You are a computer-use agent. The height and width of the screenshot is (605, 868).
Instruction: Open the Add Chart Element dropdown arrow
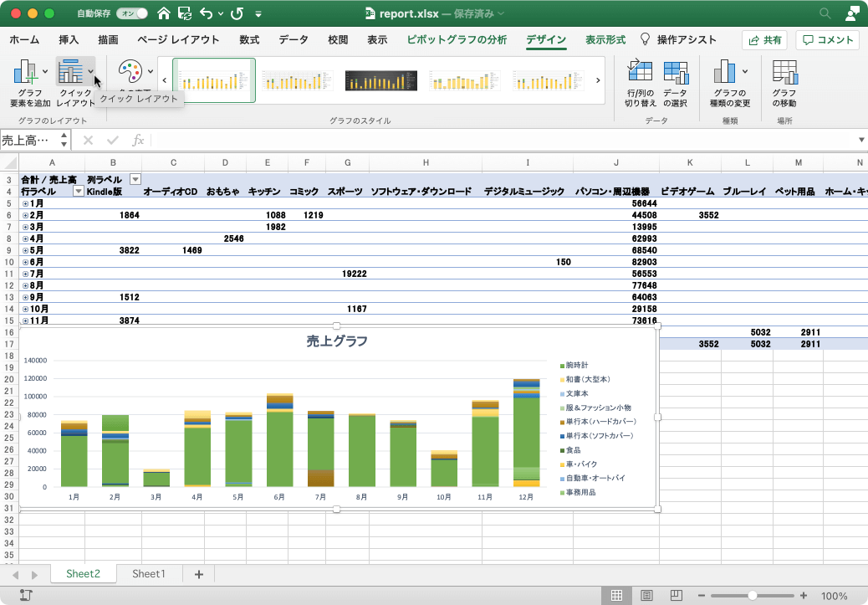45,71
